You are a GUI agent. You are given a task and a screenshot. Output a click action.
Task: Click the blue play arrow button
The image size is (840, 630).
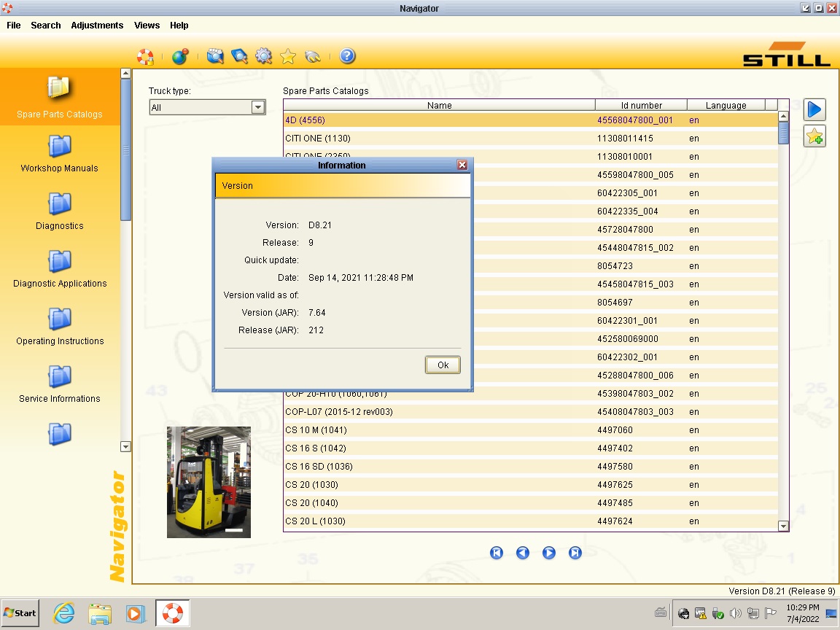pyautogui.click(x=814, y=109)
